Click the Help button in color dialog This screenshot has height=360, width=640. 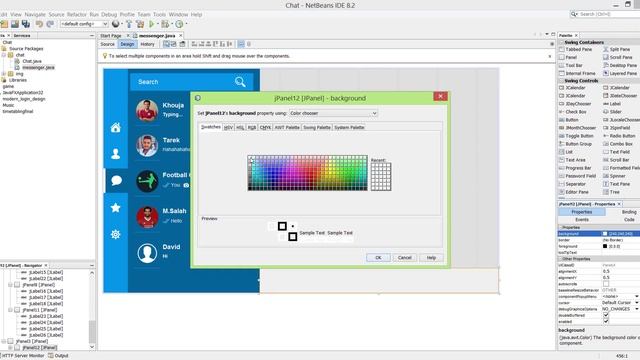pos(431,258)
